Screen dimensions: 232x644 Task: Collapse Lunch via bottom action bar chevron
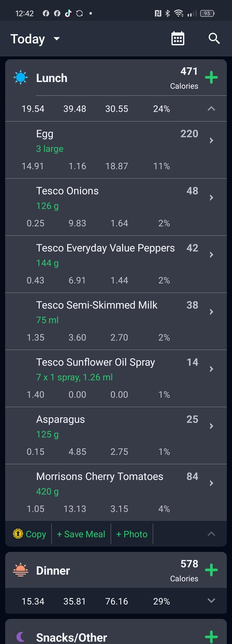tap(211, 534)
